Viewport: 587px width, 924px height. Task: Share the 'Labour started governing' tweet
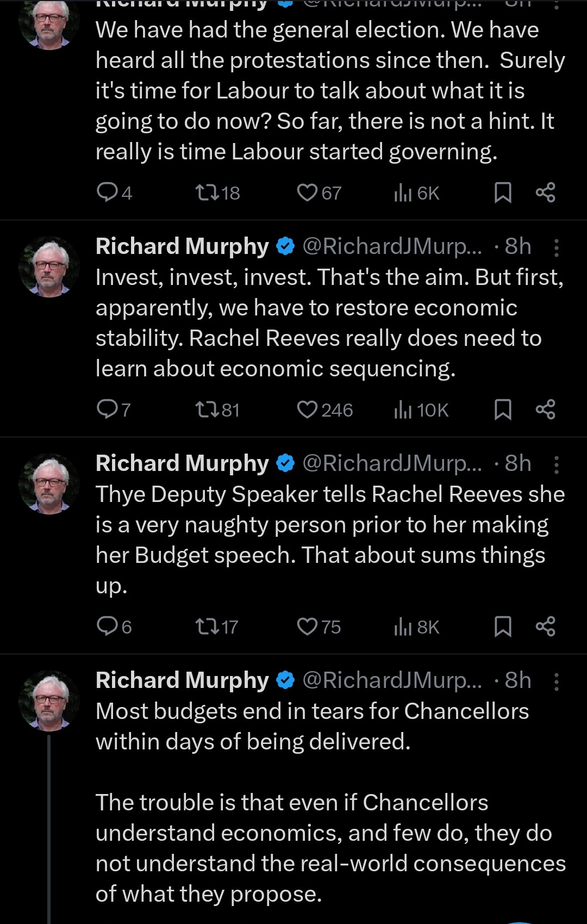coord(545,193)
